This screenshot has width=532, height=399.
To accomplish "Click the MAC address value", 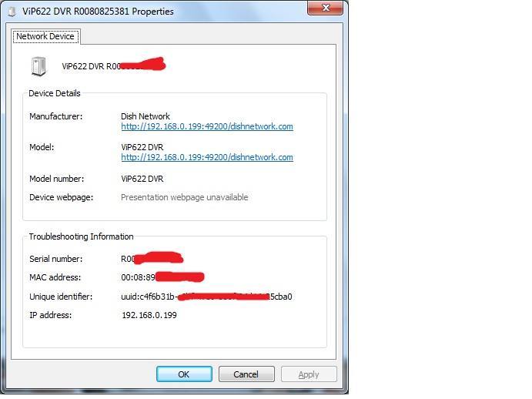I will pos(162,277).
